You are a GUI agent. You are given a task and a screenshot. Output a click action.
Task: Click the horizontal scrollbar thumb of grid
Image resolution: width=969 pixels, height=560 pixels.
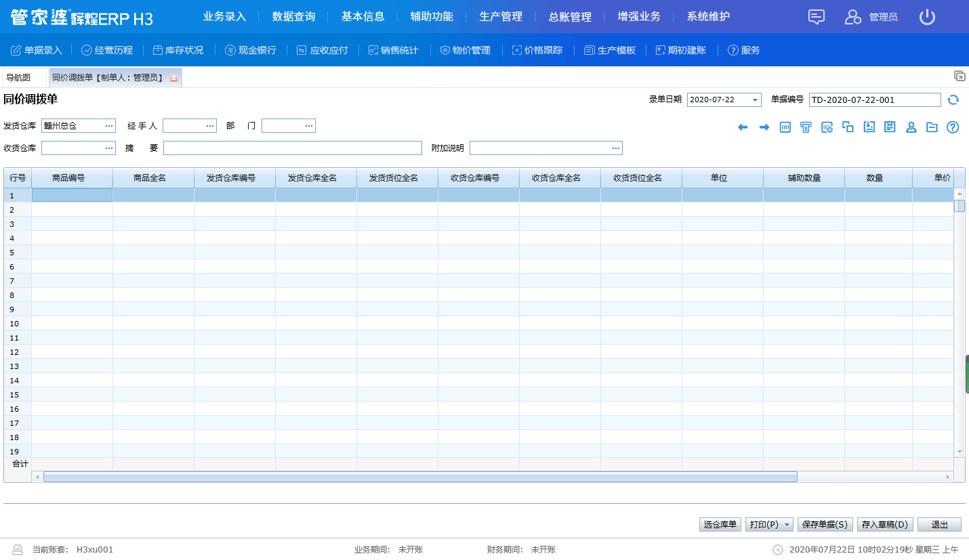420,477
